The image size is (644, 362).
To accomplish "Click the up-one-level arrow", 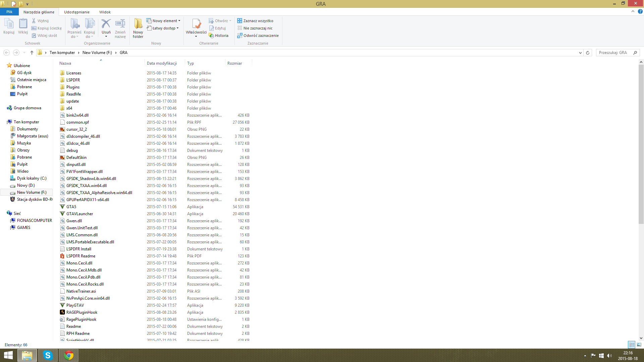I will [x=32, y=53].
